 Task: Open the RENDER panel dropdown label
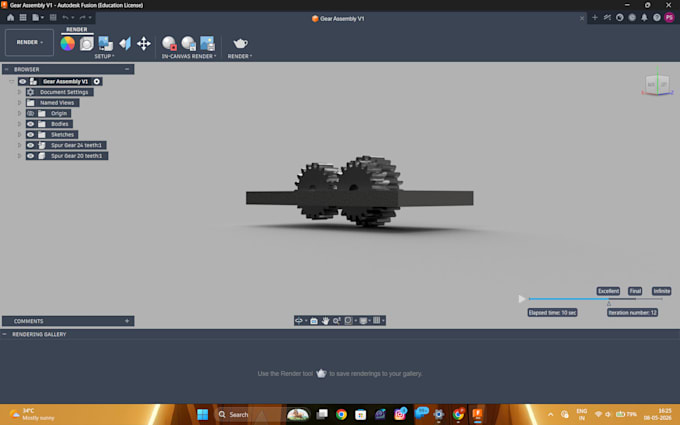(240, 56)
